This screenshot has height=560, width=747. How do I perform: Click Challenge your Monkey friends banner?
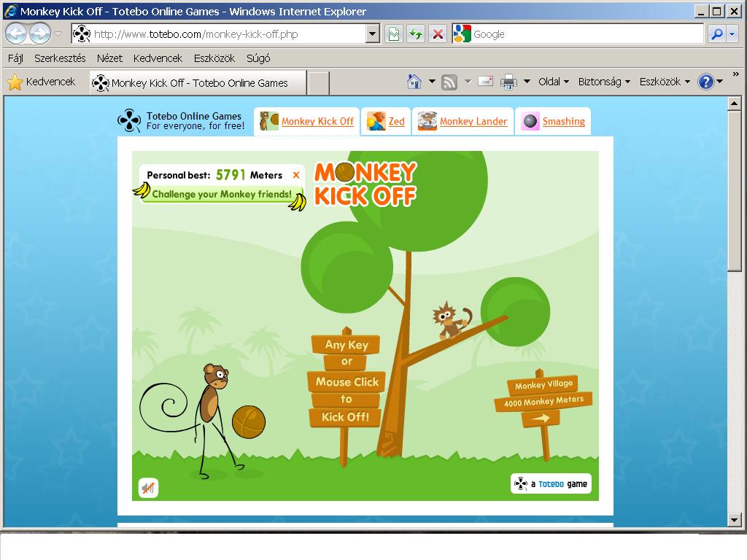pyautogui.click(x=221, y=194)
